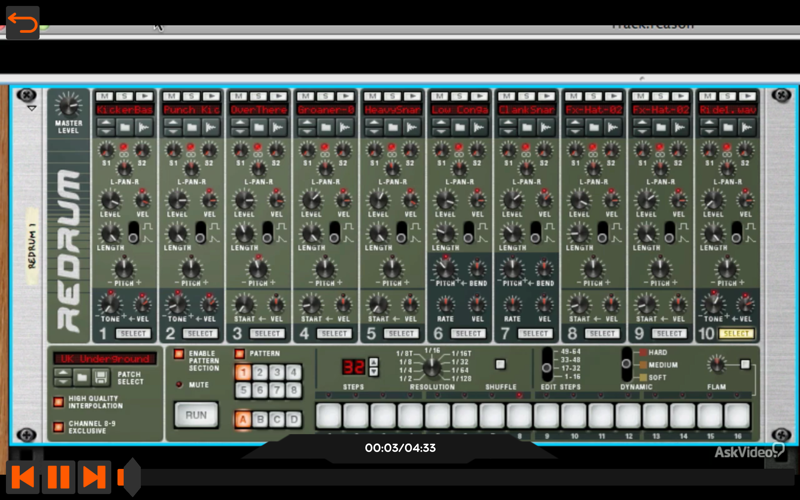The width and height of the screenshot is (800, 500).
Task: Open sample browser folder on channel 1
Action: pos(124,127)
